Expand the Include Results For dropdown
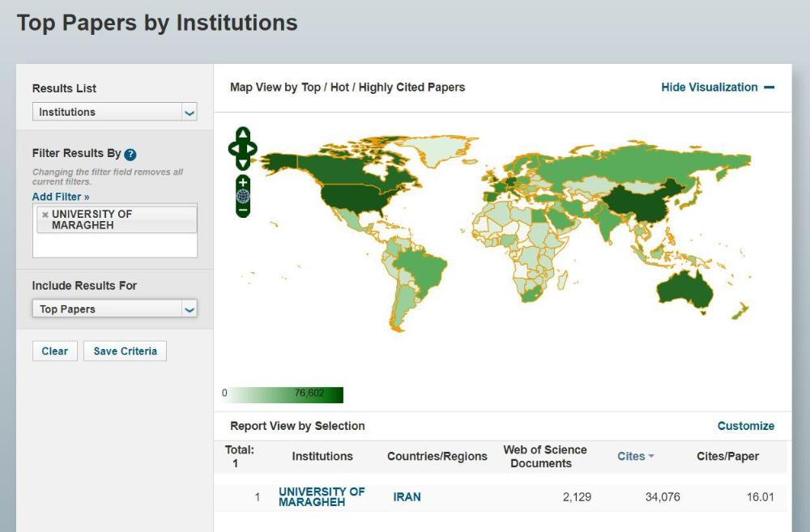The width and height of the screenshot is (810, 532). click(x=114, y=309)
